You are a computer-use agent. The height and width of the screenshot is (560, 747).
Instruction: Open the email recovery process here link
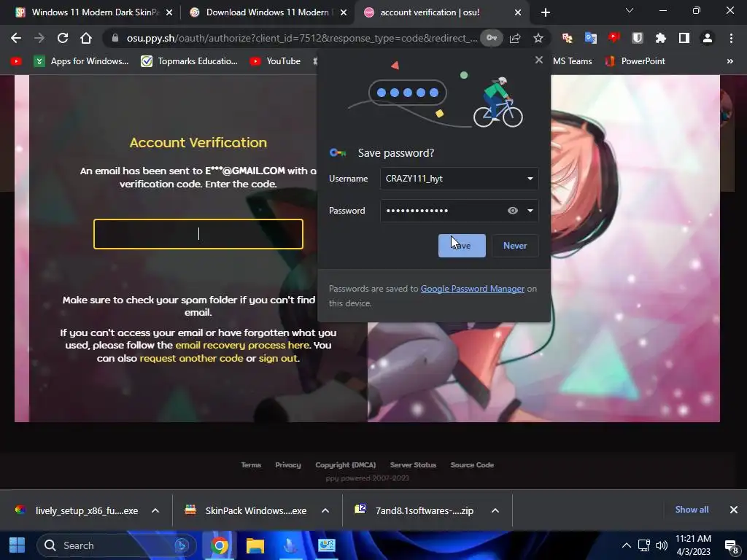tap(242, 345)
